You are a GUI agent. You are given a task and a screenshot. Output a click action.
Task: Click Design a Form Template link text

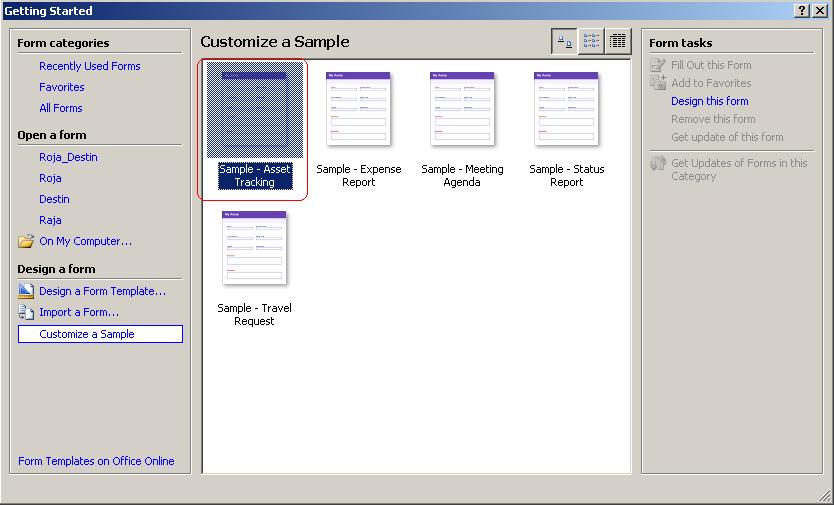pyautogui.click(x=103, y=291)
